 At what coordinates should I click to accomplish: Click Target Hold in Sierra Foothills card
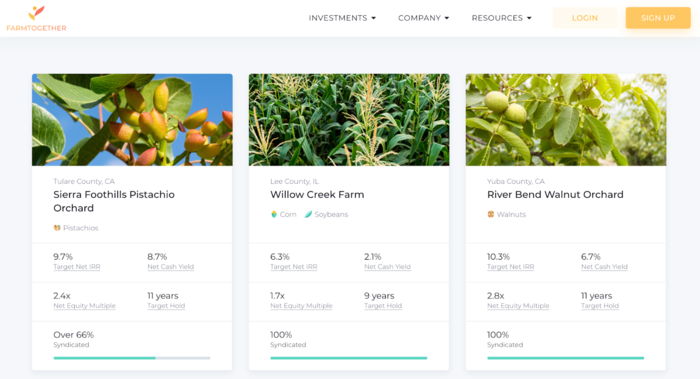(166, 306)
